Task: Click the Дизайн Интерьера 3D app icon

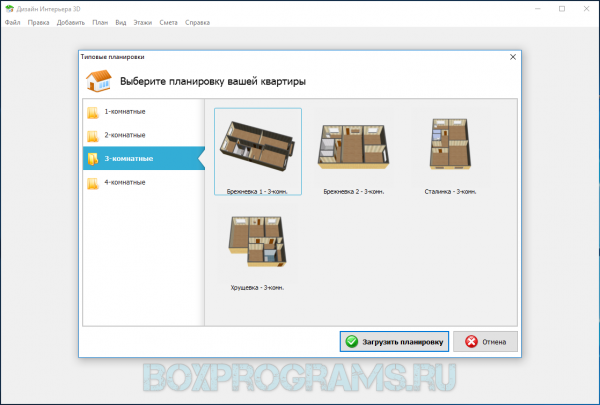Action: [9, 8]
